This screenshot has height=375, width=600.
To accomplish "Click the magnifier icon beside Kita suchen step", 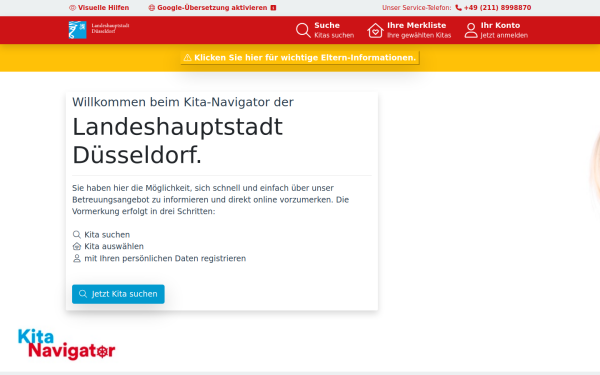I will coord(77,235).
